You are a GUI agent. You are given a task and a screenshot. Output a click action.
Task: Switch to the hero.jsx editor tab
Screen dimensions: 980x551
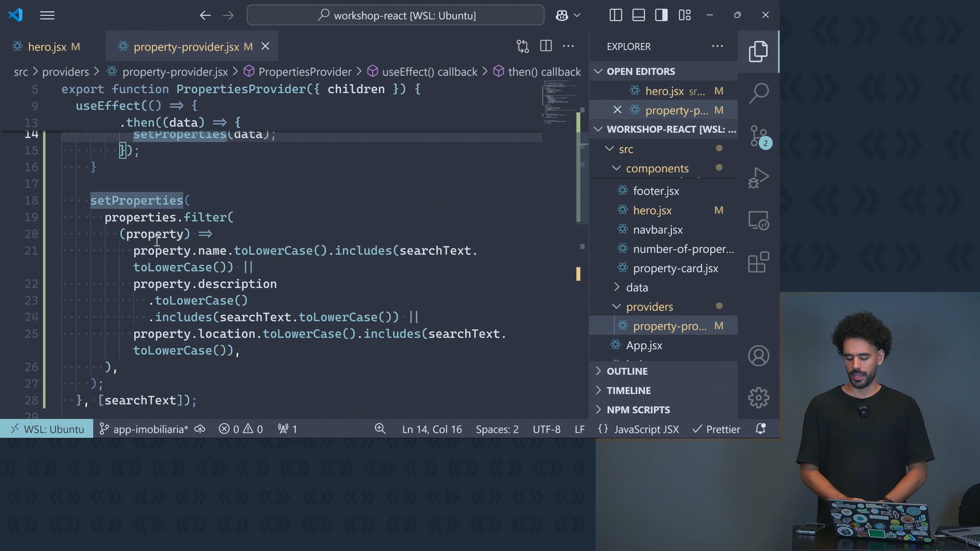point(47,47)
